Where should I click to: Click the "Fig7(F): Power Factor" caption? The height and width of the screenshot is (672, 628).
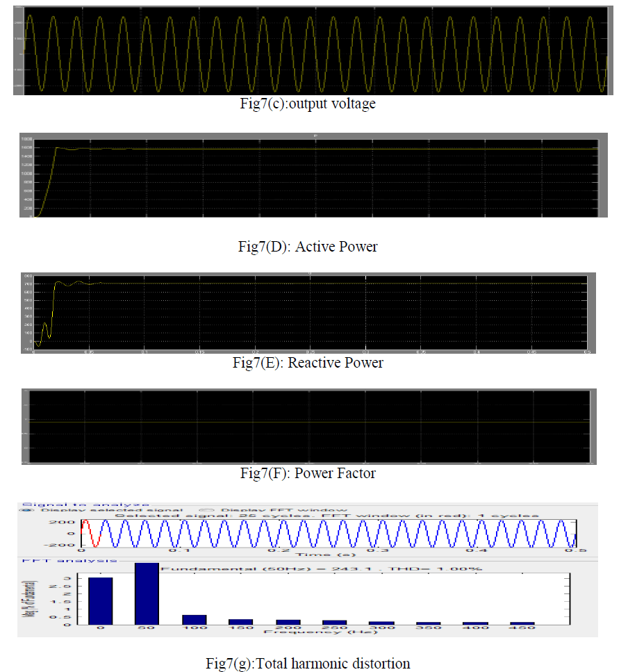pyautogui.click(x=308, y=474)
